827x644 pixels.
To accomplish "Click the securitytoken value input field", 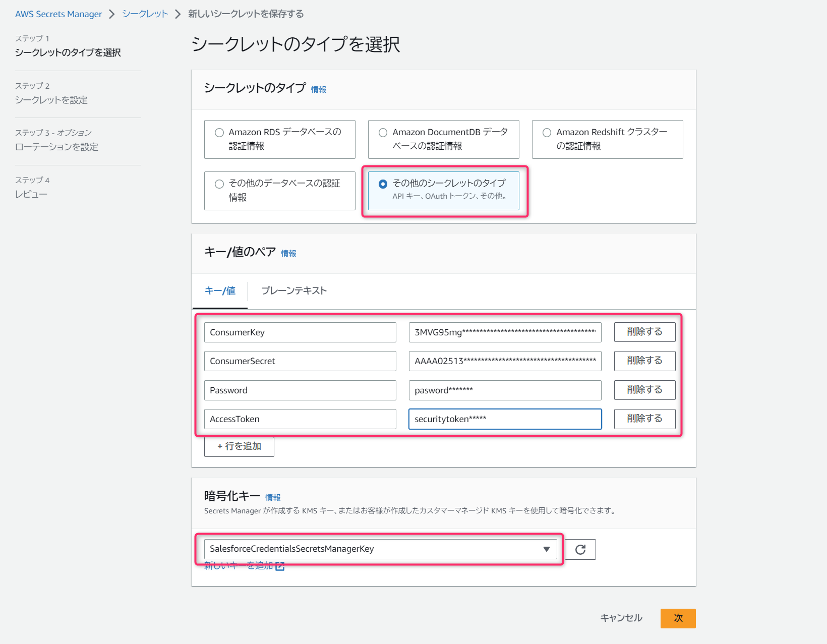I will pos(505,419).
